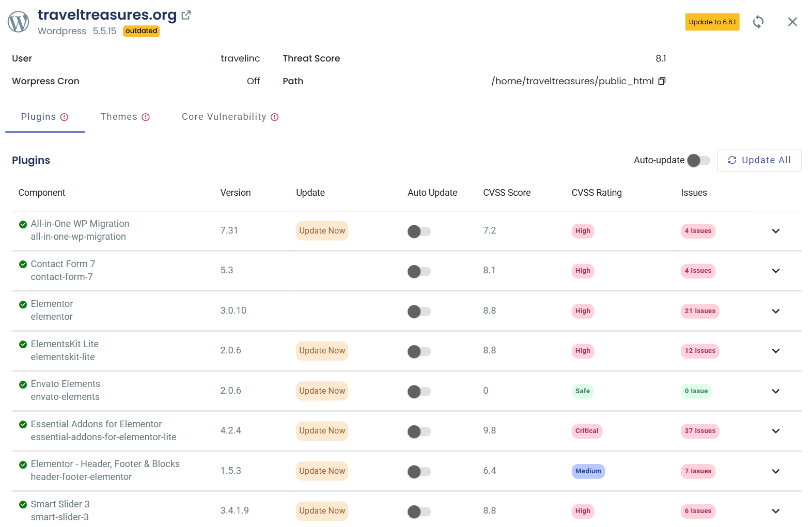
Task: Click Header, Footer & Blocks status icon
Action: coord(23,464)
